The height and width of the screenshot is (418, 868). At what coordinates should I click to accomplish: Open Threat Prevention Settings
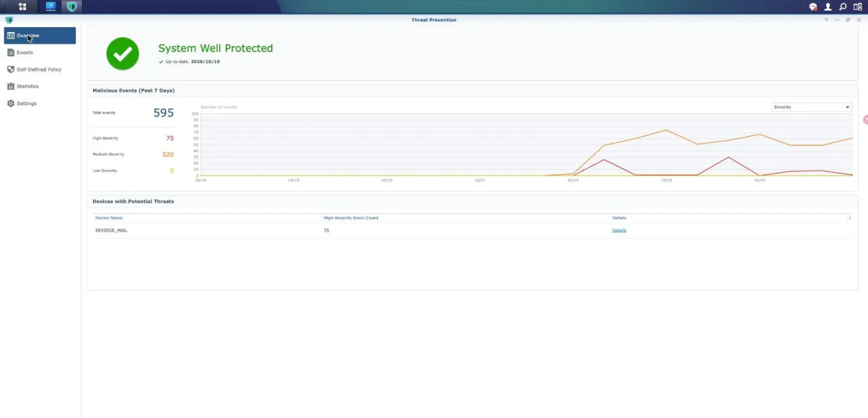click(40, 103)
